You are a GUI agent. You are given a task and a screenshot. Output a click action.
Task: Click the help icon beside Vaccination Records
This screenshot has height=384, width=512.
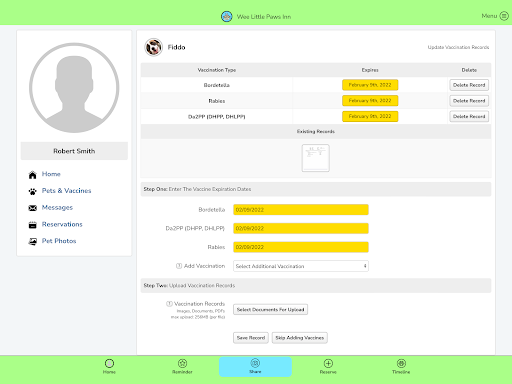coord(169,304)
